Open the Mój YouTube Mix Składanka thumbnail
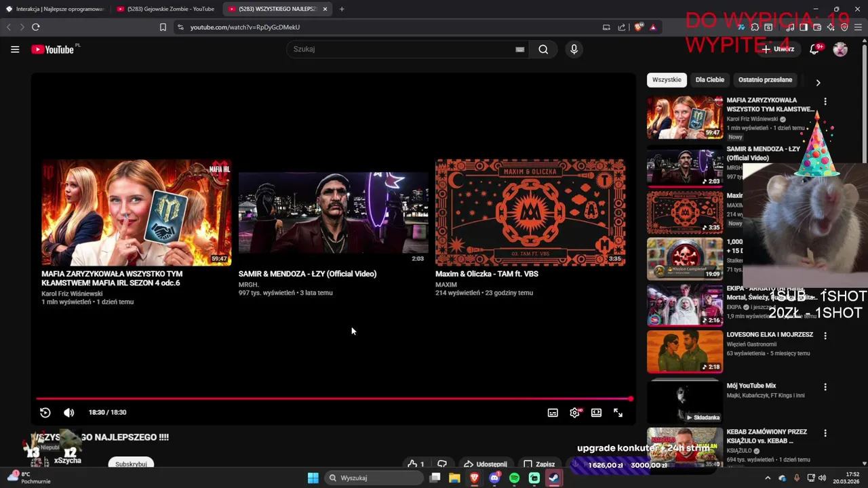This screenshot has height=488, width=868. pyautogui.click(x=685, y=401)
